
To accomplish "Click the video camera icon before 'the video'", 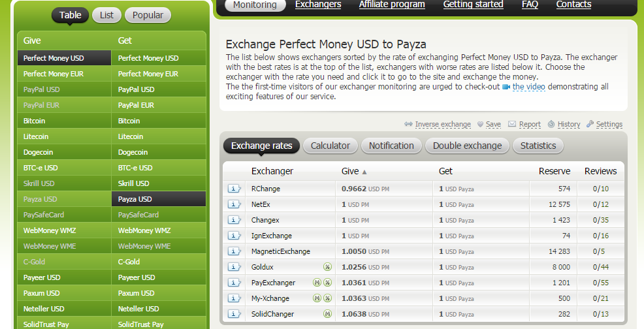I will pos(506,87).
